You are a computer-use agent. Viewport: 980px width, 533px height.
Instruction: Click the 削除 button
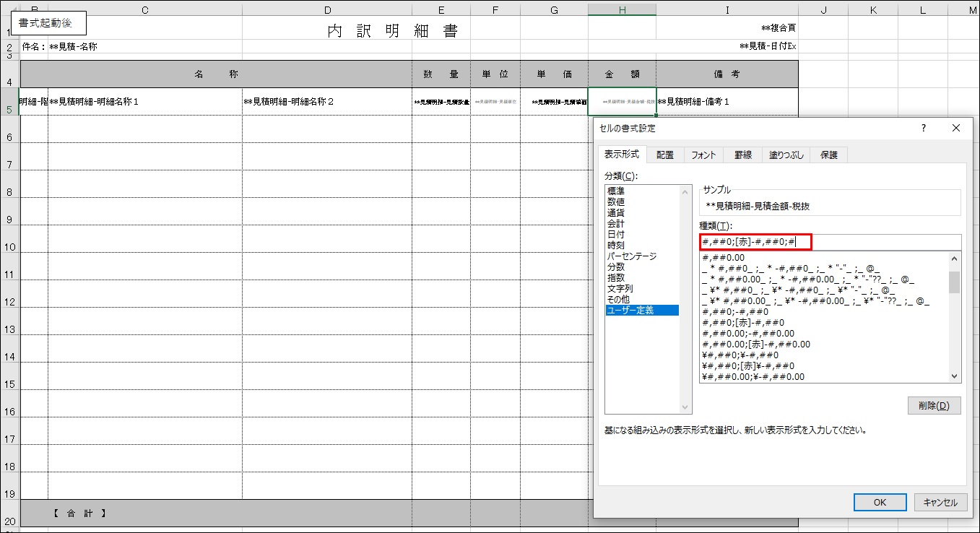click(934, 405)
